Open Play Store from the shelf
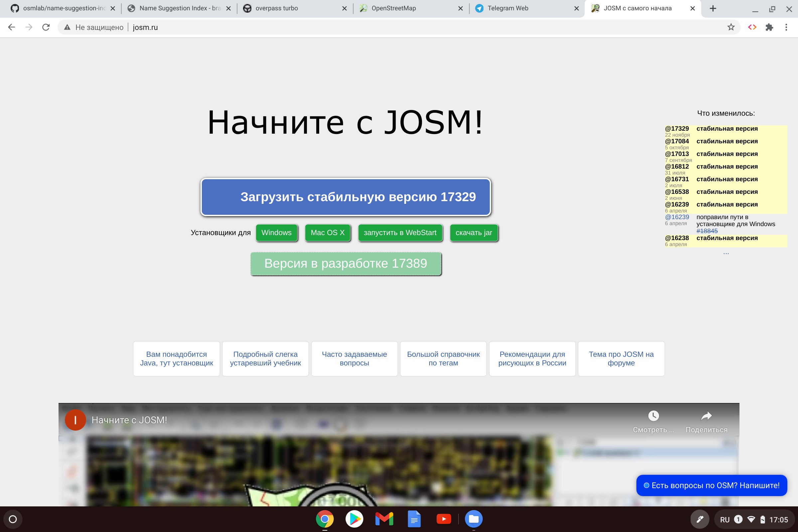The image size is (798, 532). click(354, 519)
